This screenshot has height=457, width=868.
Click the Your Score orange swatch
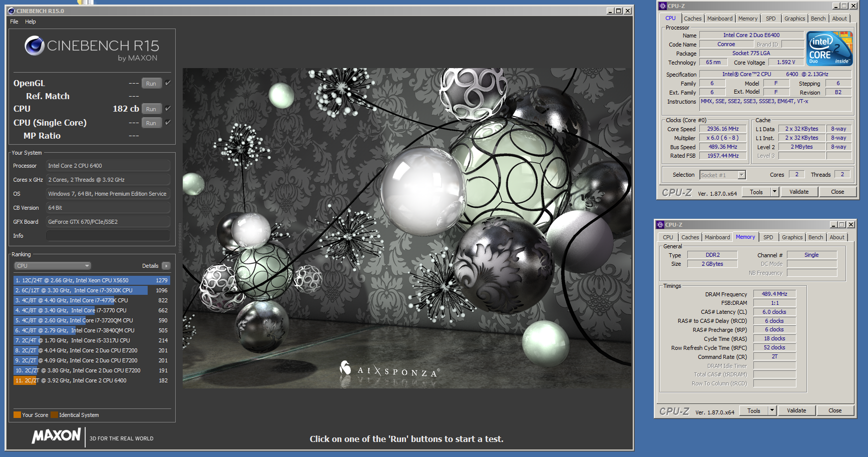coord(17,415)
